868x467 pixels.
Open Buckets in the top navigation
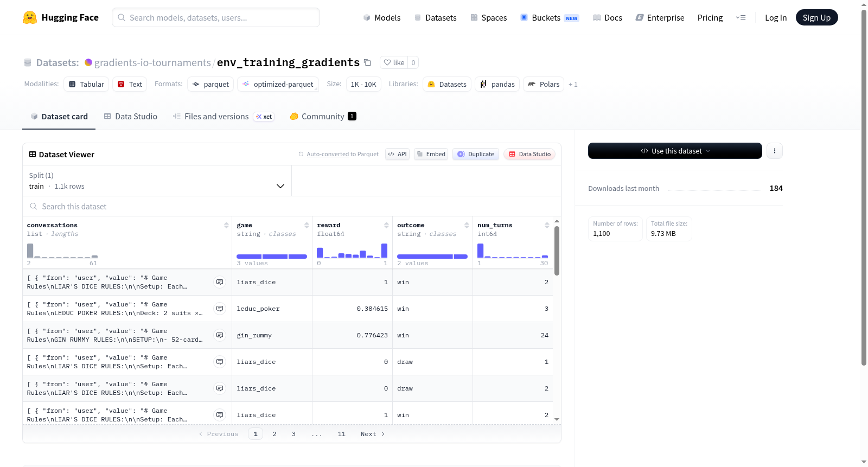(x=550, y=17)
